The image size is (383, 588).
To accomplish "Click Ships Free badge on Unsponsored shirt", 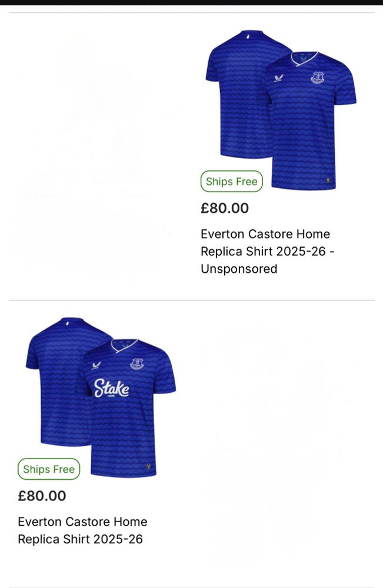I will coord(231,182).
